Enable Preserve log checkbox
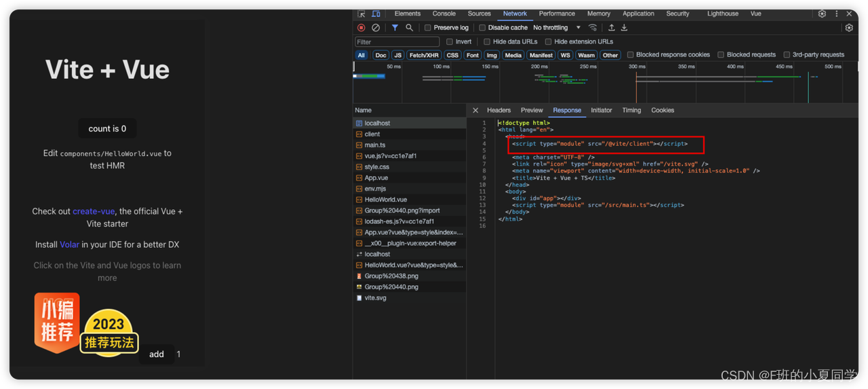Image resolution: width=868 pixels, height=389 pixels. pos(428,28)
